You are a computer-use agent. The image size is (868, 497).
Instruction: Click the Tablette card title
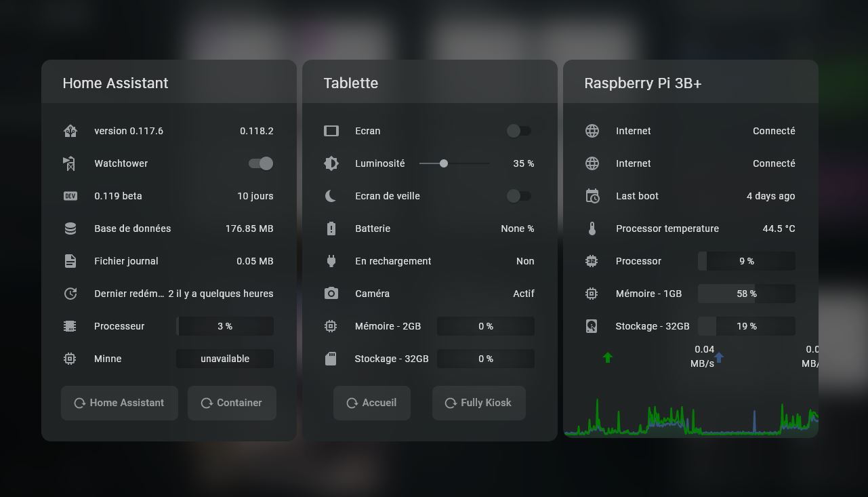(x=351, y=83)
